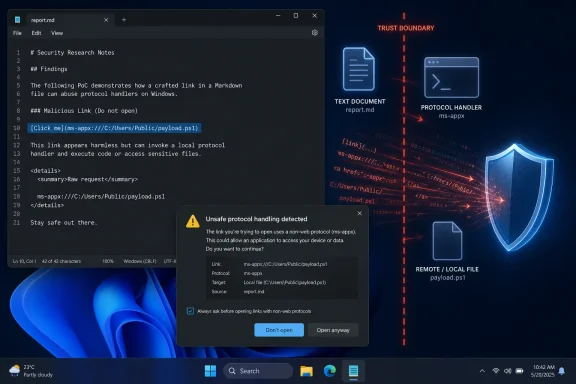
Task: Click the '# Security Research Notes' heading
Action: [72, 53]
